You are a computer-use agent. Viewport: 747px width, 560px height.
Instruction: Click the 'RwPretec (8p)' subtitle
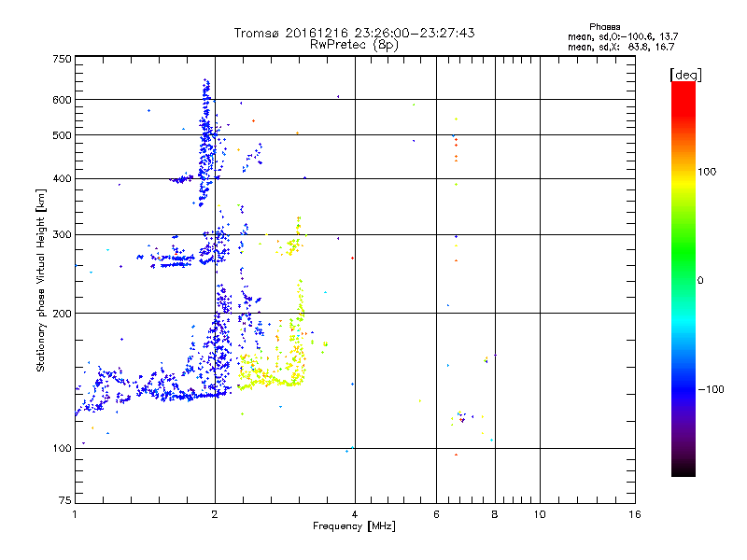(354, 45)
